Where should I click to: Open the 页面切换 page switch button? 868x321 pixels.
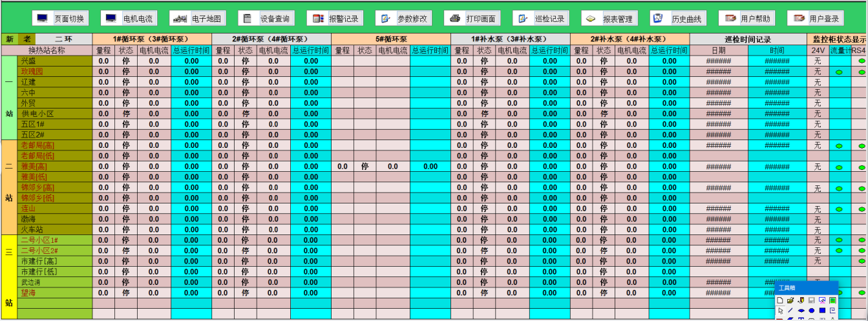click(61, 19)
